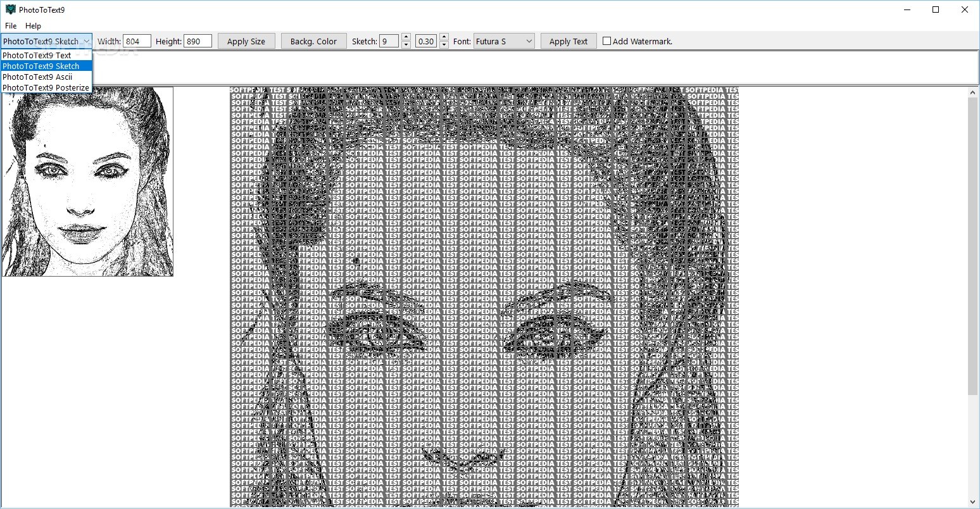Screen dimensions: 980x509
Task: Select PhotoToText9 Text mode option
Action: 46,55
